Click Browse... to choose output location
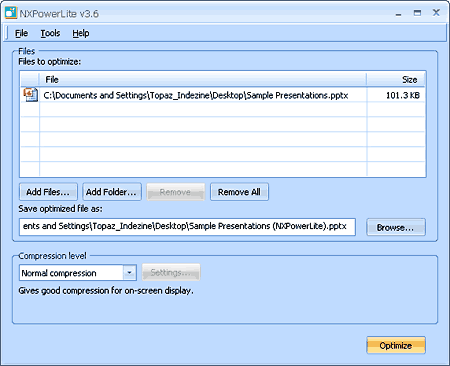Screen dimensions: 450x366 click(x=396, y=227)
